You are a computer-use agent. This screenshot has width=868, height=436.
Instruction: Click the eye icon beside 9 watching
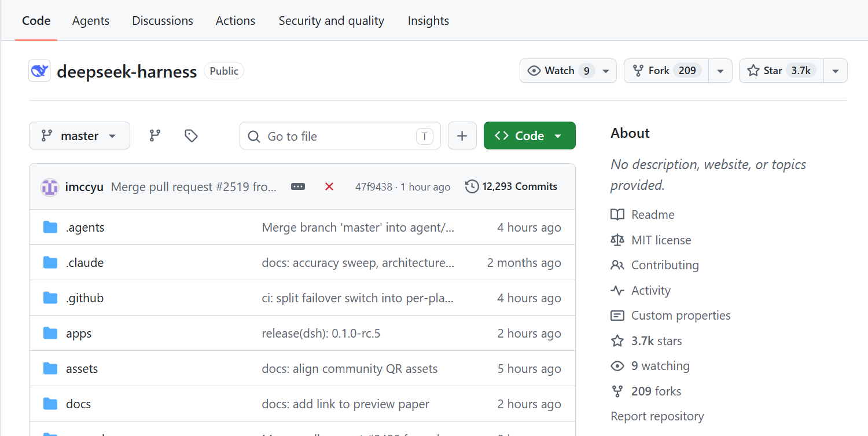pyautogui.click(x=617, y=366)
